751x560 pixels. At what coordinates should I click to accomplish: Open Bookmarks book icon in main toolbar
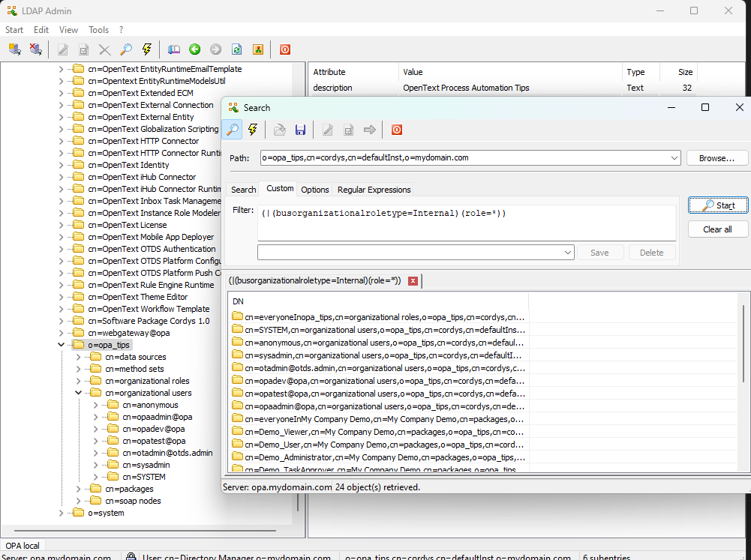[174, 49]
